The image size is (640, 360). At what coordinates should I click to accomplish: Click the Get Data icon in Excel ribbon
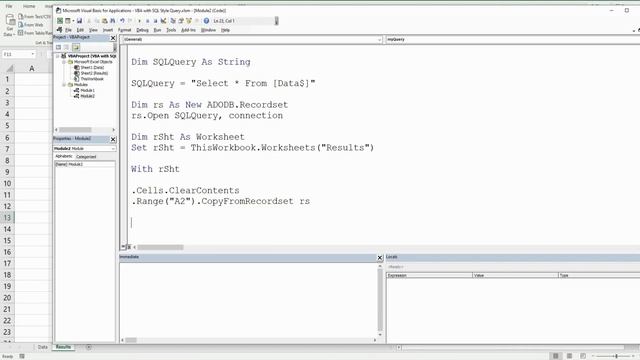pyautogui.click(x=10, y=19)
